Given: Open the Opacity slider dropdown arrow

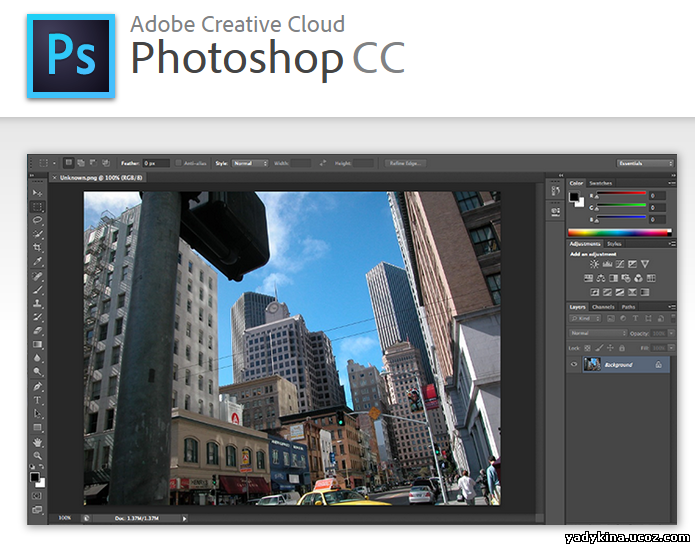Looking at the screenshot, I should 672,333.
